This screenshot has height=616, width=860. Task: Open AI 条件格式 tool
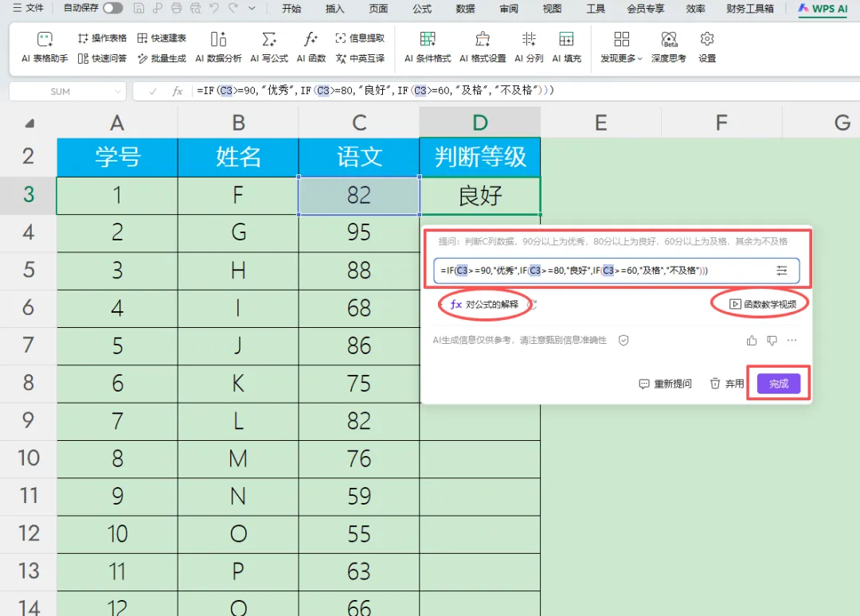tap(428, 47)
